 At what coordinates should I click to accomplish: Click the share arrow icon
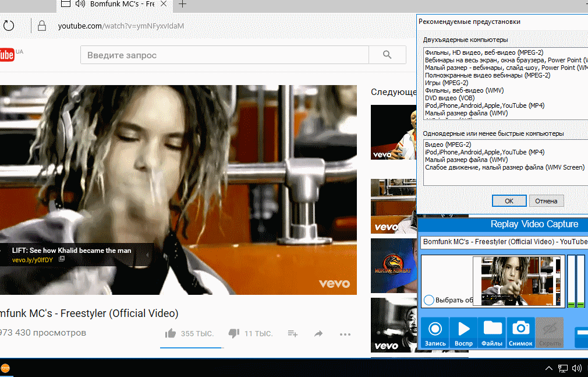(318, 333)
